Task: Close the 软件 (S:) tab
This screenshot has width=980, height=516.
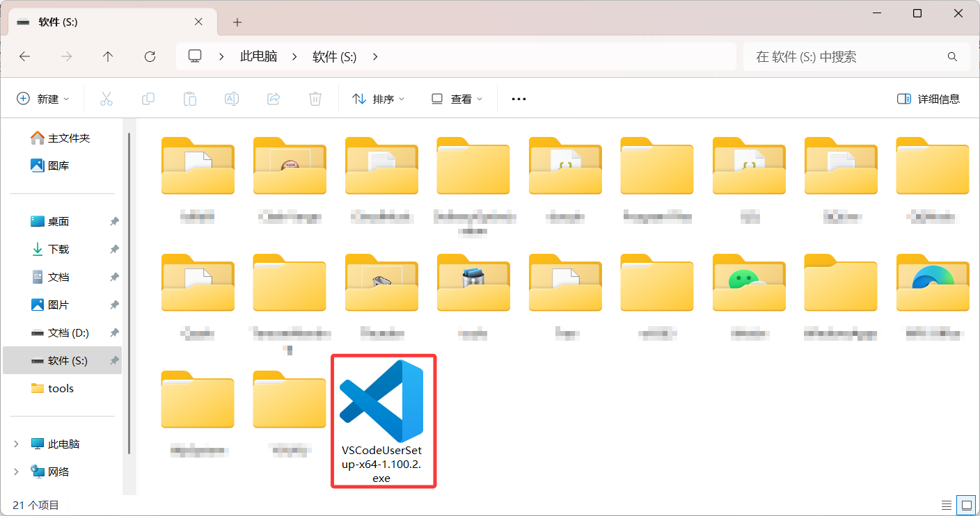Action: point(198,22)
